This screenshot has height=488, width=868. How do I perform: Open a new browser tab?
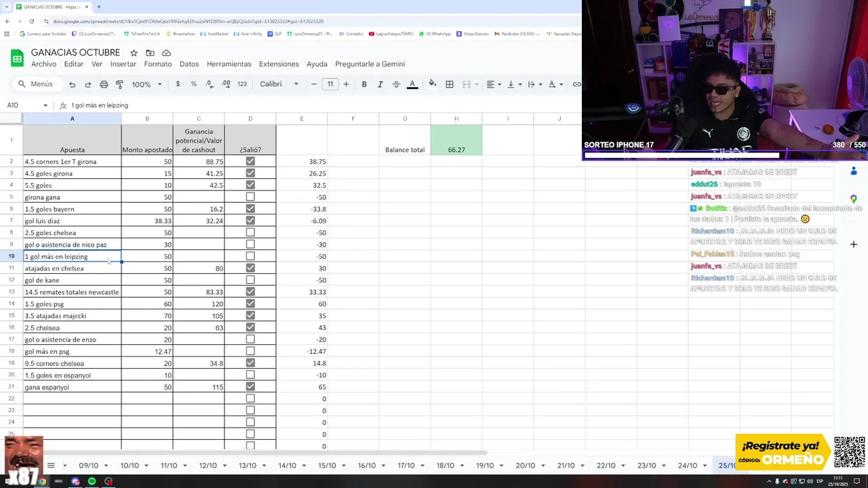[98, 7]
